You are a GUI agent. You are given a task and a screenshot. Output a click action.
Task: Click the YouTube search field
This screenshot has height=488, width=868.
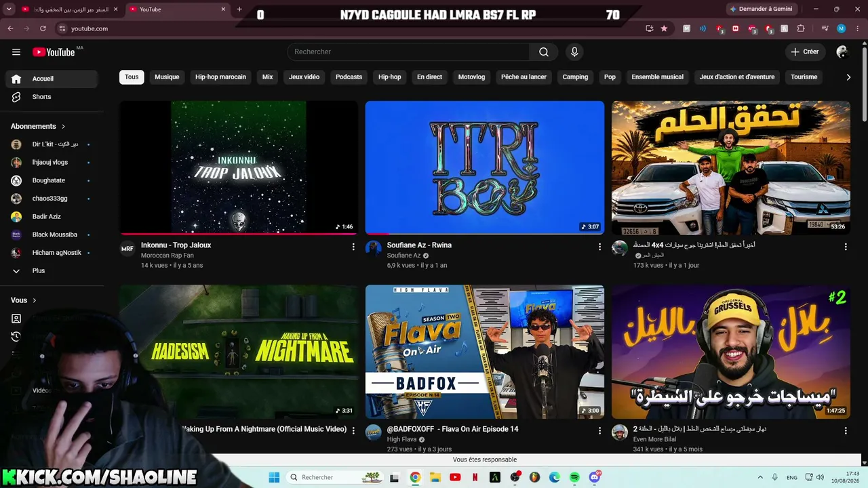tap(408, 52)
